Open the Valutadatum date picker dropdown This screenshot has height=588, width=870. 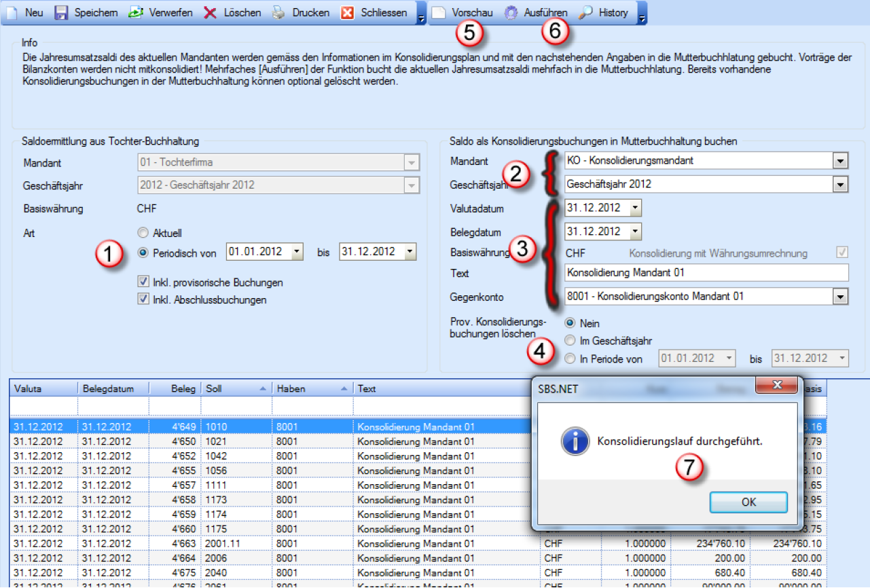[x=634, y=208]
